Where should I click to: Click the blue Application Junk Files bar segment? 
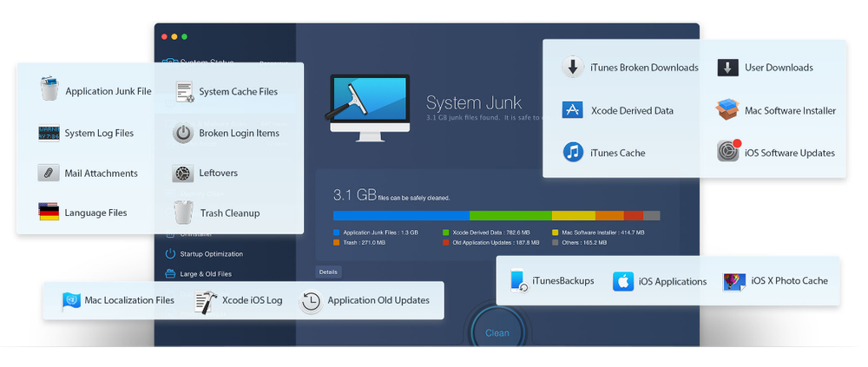coord(401,215)
